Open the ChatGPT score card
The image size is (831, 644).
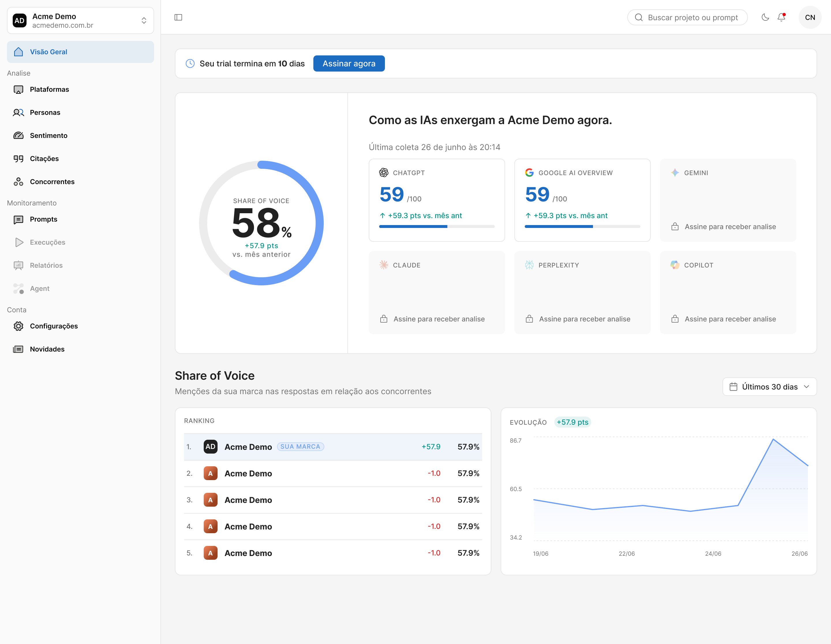pos(437,200)
